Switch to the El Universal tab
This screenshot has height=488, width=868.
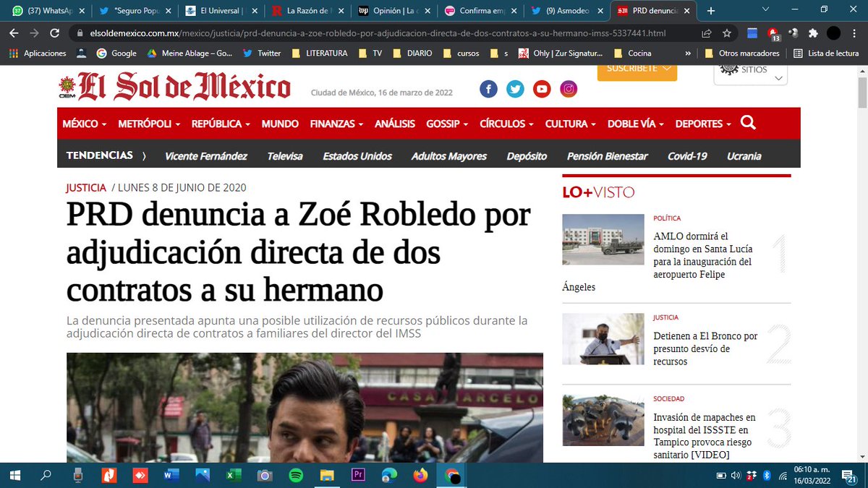221,11
